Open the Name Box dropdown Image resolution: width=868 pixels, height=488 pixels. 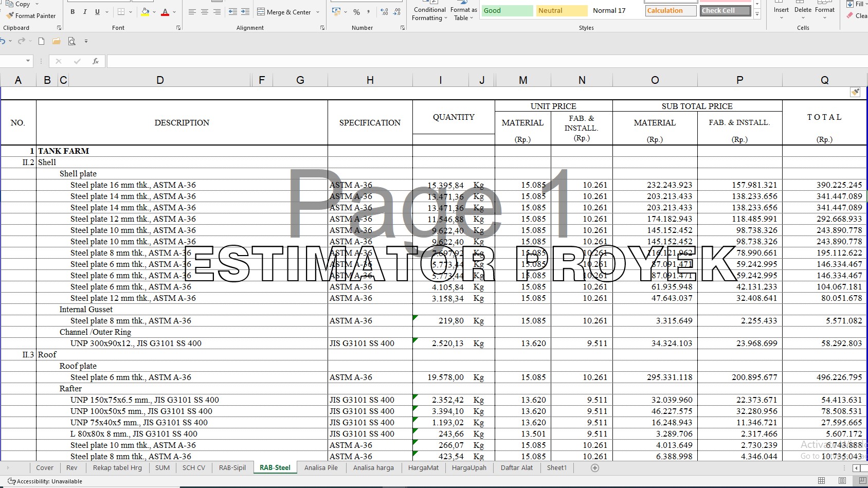pyautogui.click(x=28, y=61)
